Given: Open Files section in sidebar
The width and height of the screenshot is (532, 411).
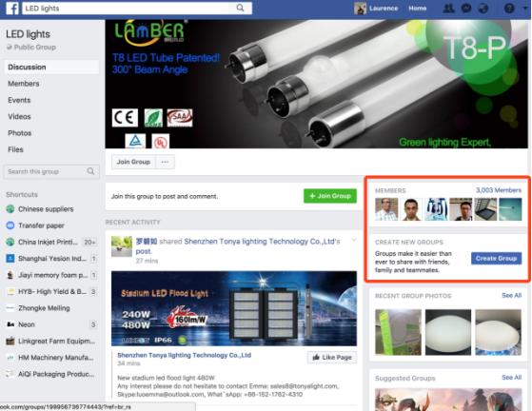Looking at the screenshot, I should click(x=15, y=149).
